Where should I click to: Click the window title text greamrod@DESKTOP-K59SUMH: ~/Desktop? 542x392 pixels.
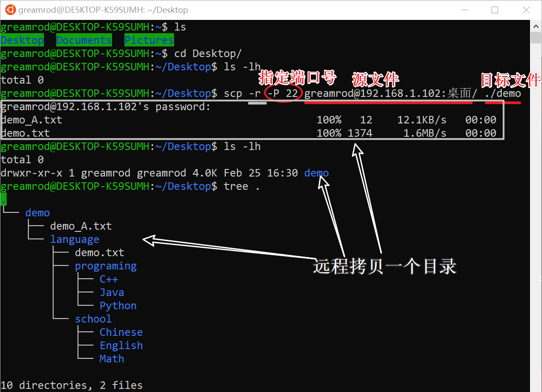(x=103, y=10)
